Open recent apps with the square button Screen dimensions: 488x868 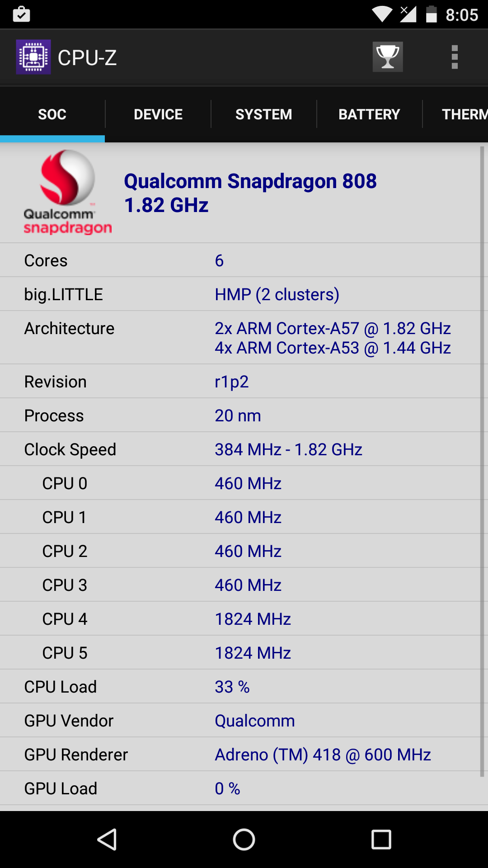point(381,840)
